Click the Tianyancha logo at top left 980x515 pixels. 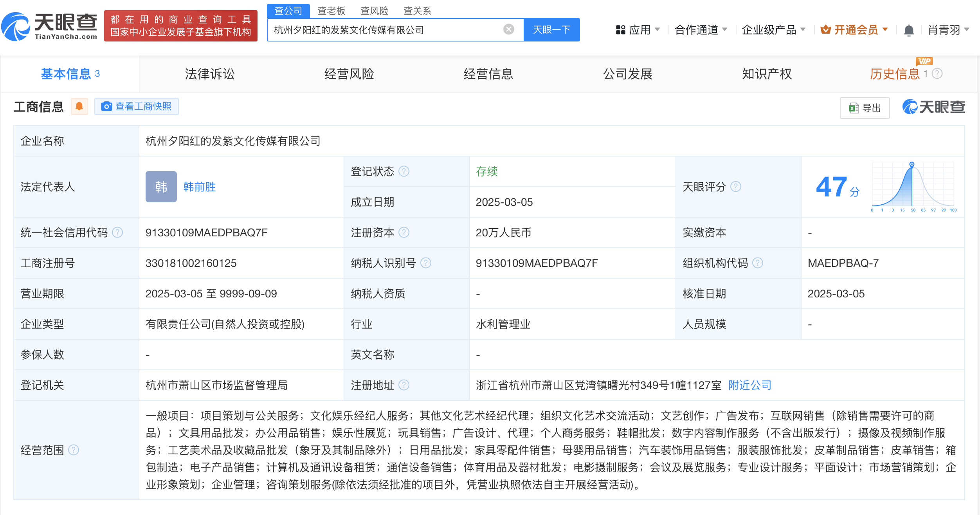click(x=50, y=26)
